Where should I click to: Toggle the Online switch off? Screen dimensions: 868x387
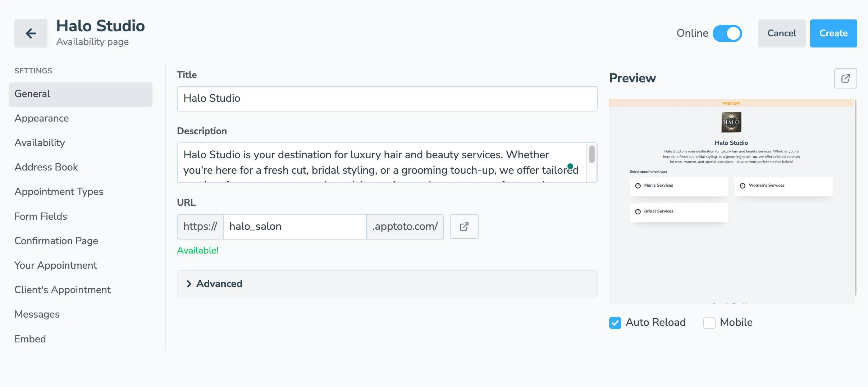pos(727,33)
